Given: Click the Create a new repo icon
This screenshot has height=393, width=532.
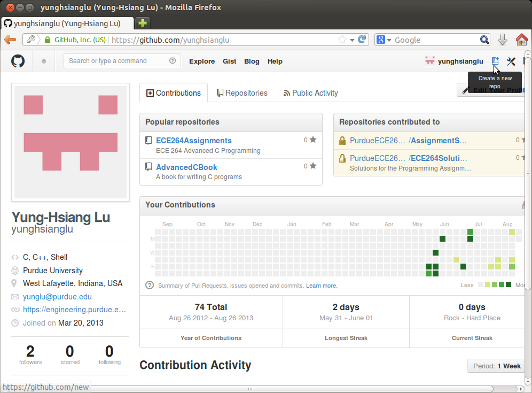Looking at the screenshot, I should coord(495,61).
